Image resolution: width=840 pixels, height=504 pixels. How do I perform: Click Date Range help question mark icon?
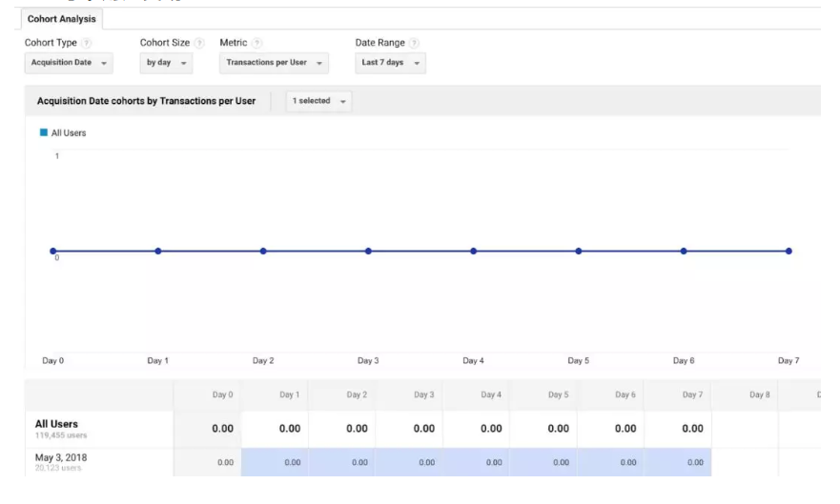[x=414, y=43]
